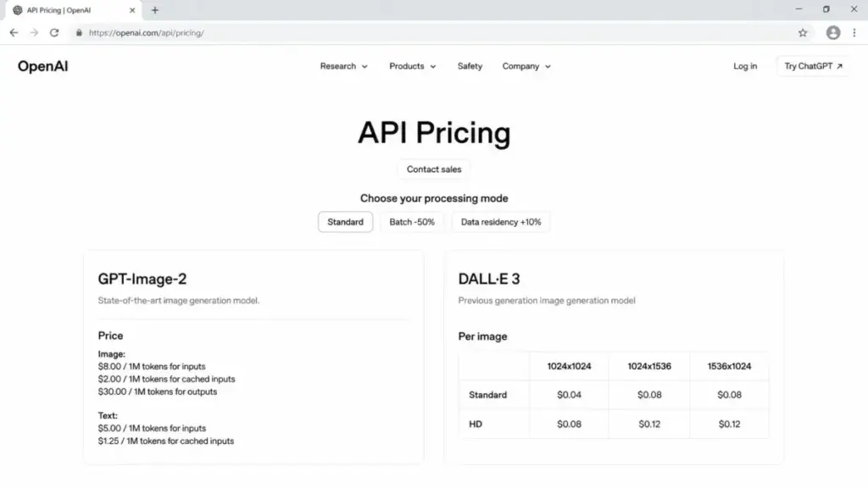Click the "Per image" heading
The height and width of the screenshot is (488, 868).
(x=482, y=336)
